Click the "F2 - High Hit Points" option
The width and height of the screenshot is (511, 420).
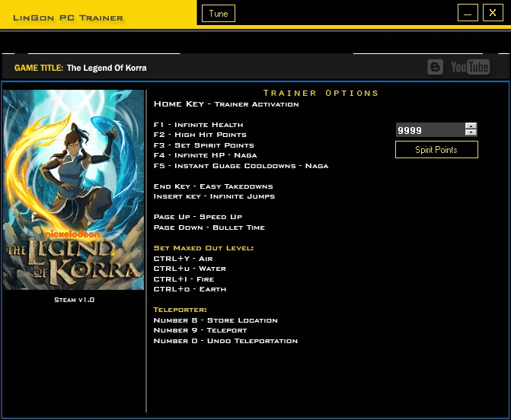(x=200, y=135)
